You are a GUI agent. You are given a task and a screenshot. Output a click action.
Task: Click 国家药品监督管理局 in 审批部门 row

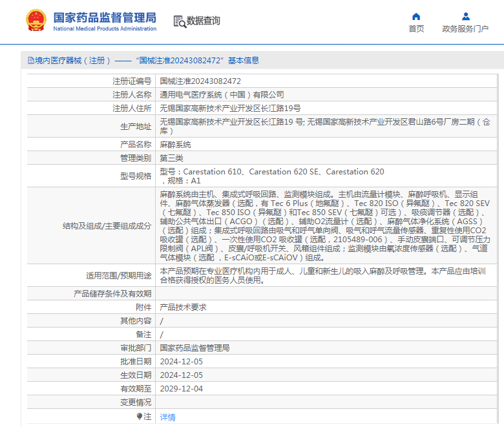194,348
